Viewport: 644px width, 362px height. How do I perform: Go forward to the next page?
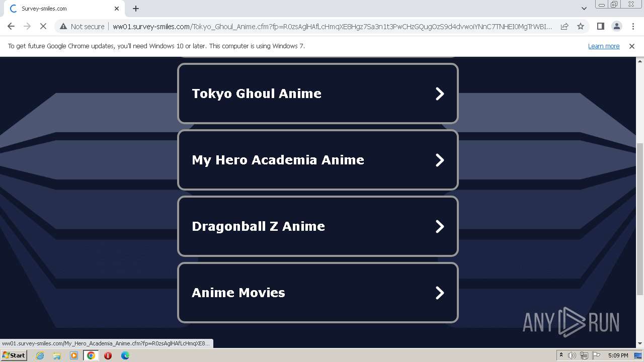tap(27, 26)
